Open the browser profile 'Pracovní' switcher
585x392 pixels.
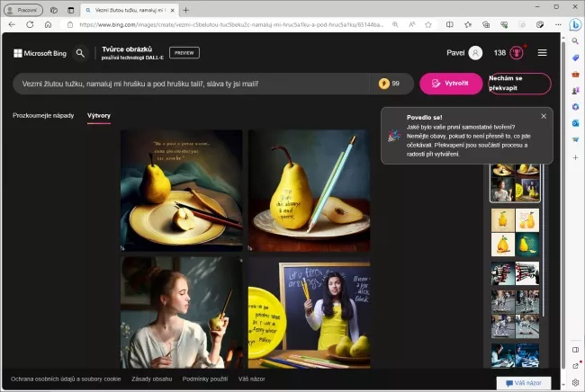(x=23, y=9)
